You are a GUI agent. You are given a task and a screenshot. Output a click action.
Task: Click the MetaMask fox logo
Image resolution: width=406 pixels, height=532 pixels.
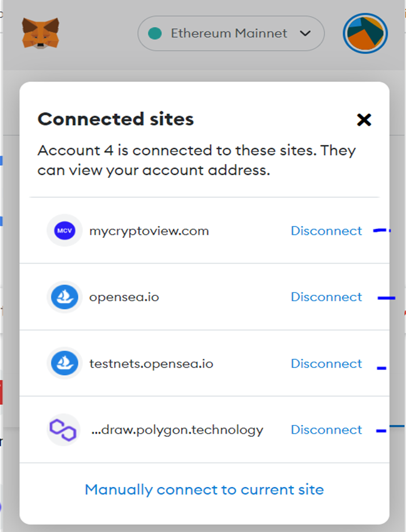point(41,33)
